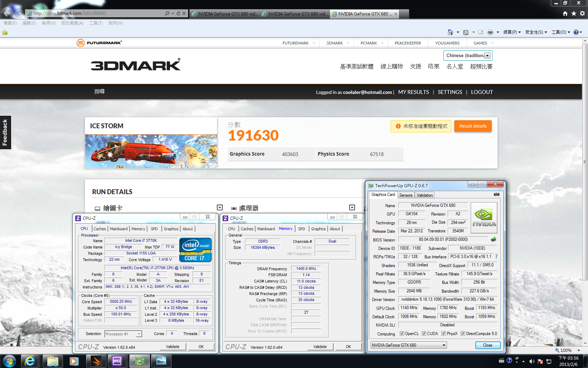The width and height of the screenshot is (588, 368).
Task: Click the favorites star in IE title area
Action: [574, 13]
